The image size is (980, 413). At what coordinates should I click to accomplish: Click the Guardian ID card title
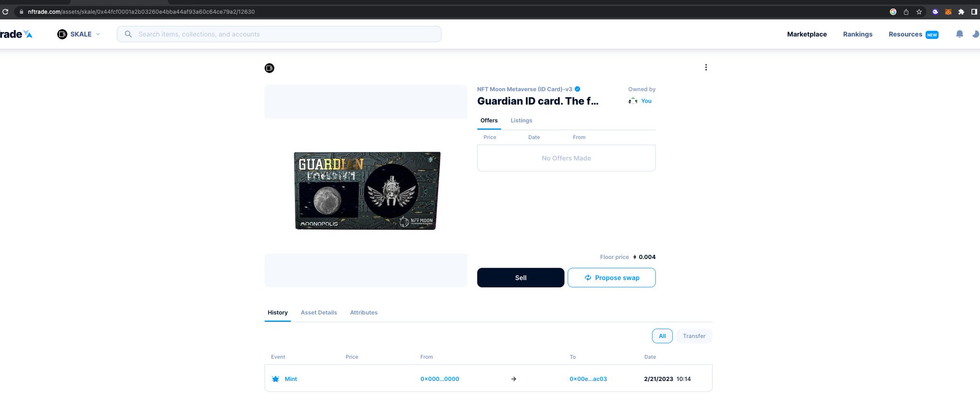(x=537, y=101)
